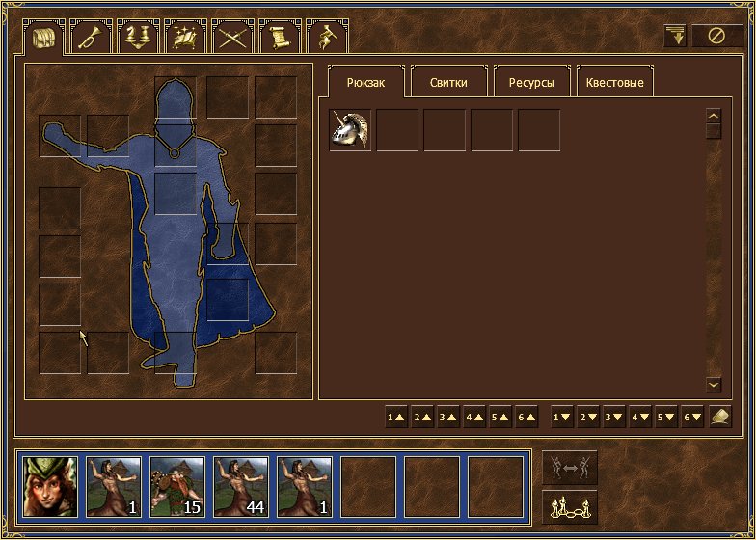The height and width of the screenshot is (540, 756).
Task: Select the dwarf unit with 15 troops
Action: click(177, 485)
